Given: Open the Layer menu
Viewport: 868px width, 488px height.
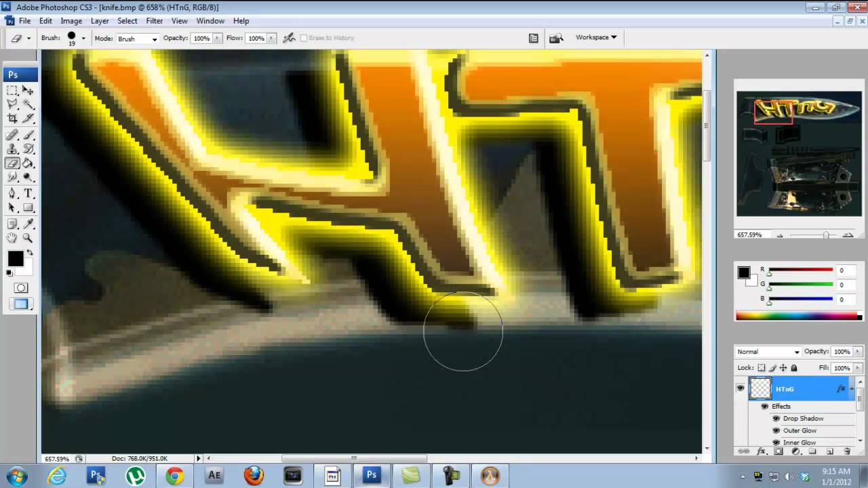Looking at the screenshot, I should 100,21.
